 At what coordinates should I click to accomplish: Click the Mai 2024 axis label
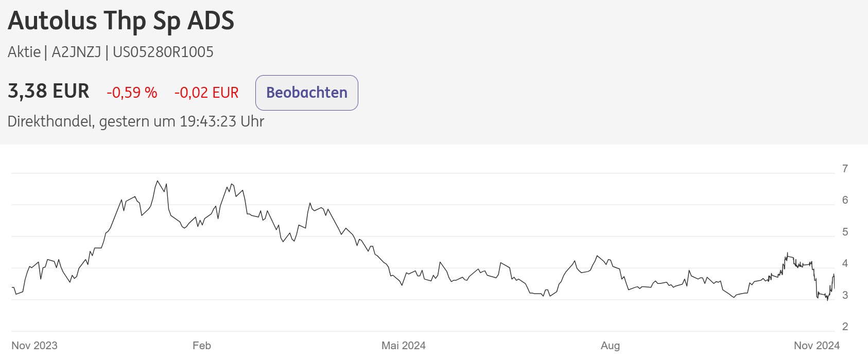click(x=405, y=346)
